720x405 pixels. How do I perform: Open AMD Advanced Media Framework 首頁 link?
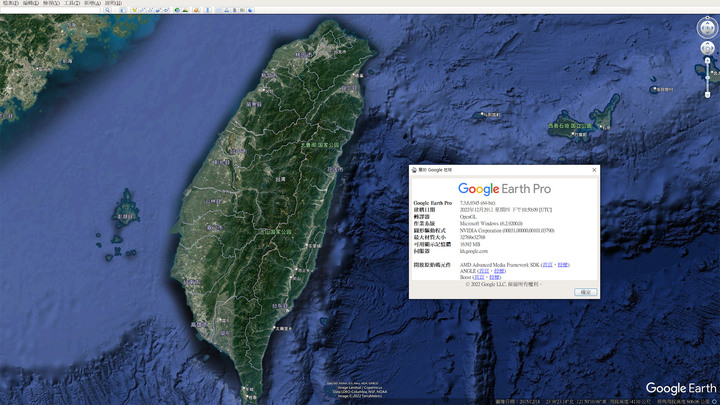coord(547,265)
